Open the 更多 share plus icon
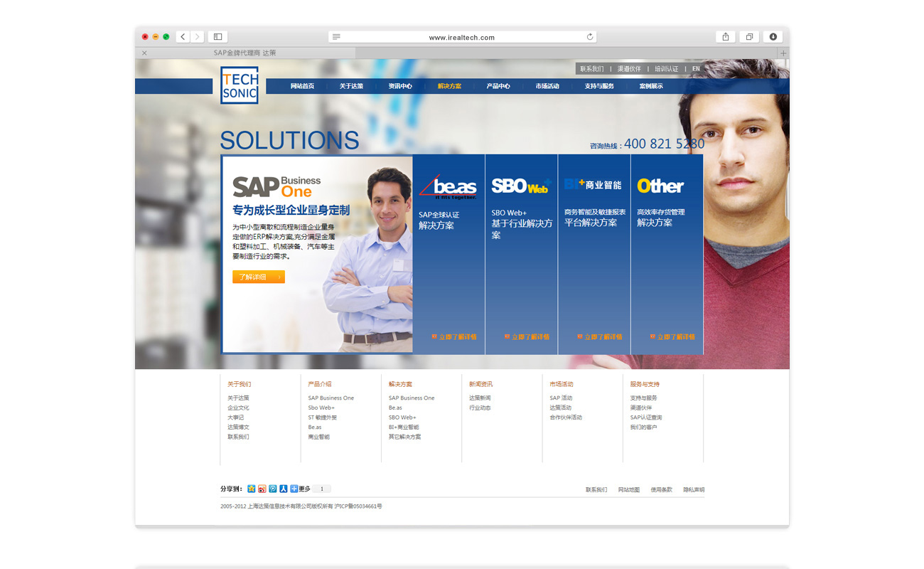Image resolution: width=924 pixels, height=569 pixels. coord(294,489)
